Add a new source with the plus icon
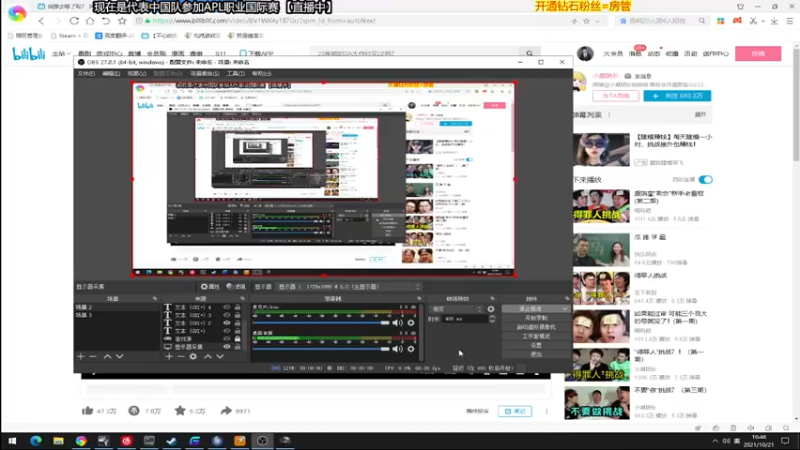The image size is (800, 450). 169,356
